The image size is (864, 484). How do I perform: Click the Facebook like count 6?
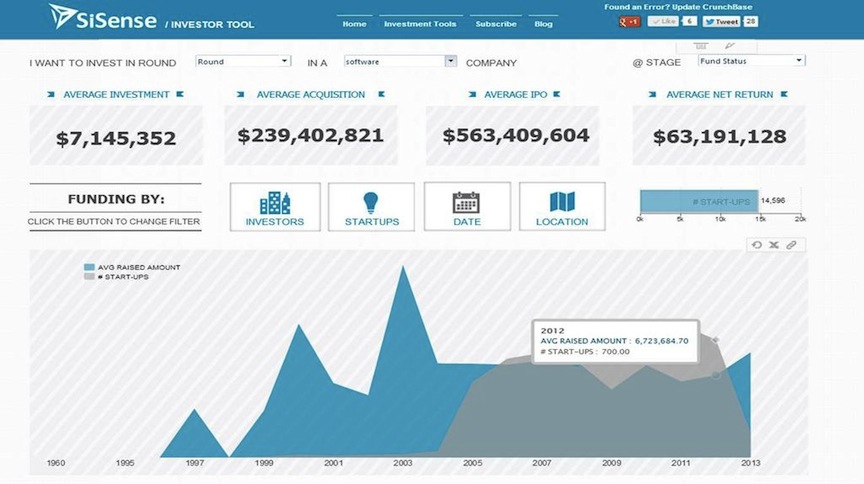(x=689, y=21)
